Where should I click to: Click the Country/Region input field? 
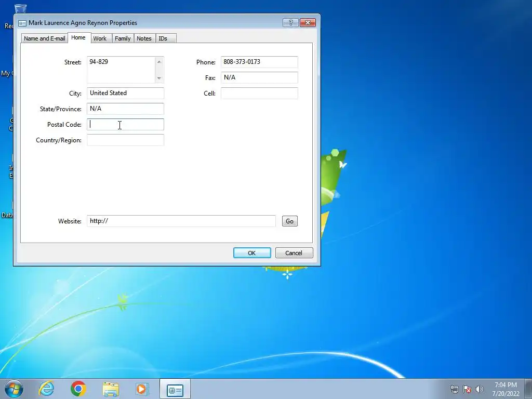[125, 140]
